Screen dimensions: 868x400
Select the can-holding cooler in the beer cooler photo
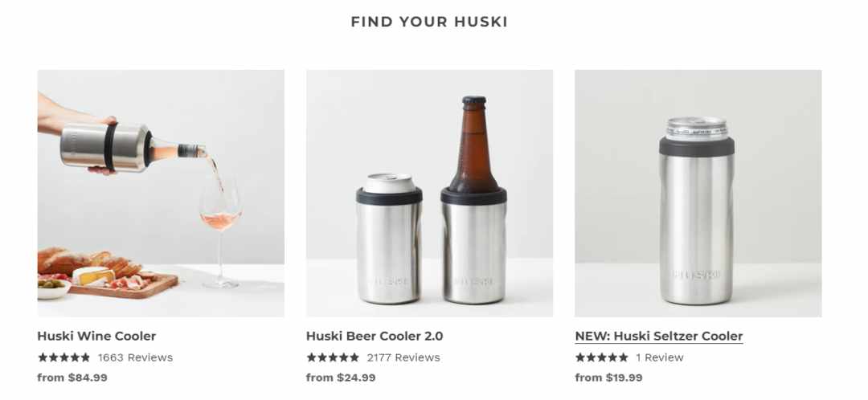pos(389,239)
